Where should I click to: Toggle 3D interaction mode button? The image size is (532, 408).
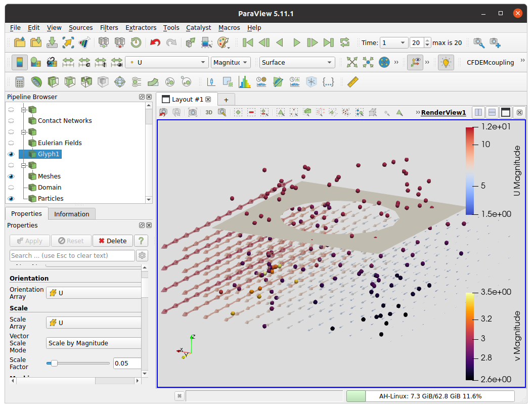(209, 112)
